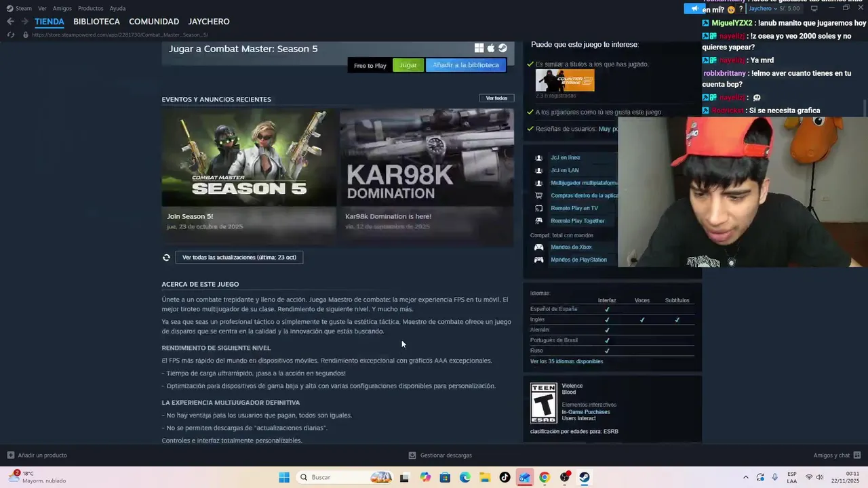Open the Ver menu
Viewport: 868px width, 488px height.
point(42,8)
